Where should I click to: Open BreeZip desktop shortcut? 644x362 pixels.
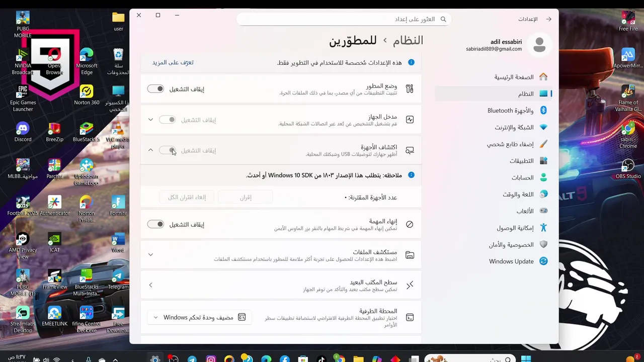point(54,132)
